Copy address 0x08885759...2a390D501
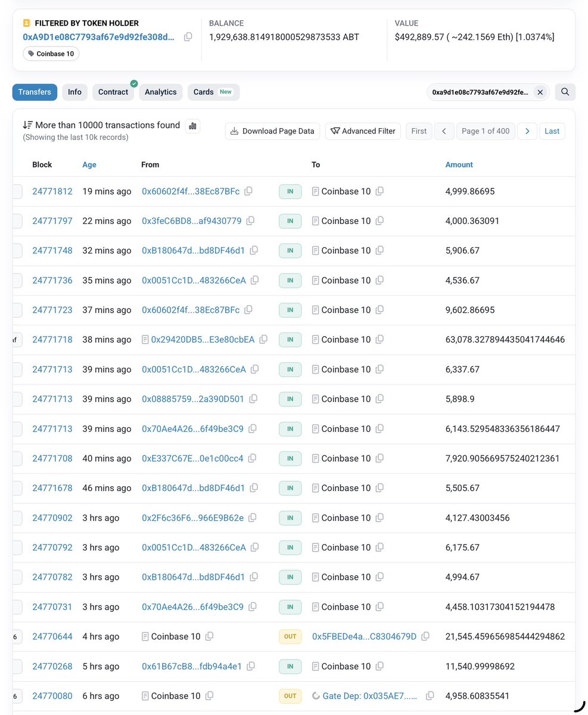The height and width of the screenshot is (715, 588). coord(253,399)
